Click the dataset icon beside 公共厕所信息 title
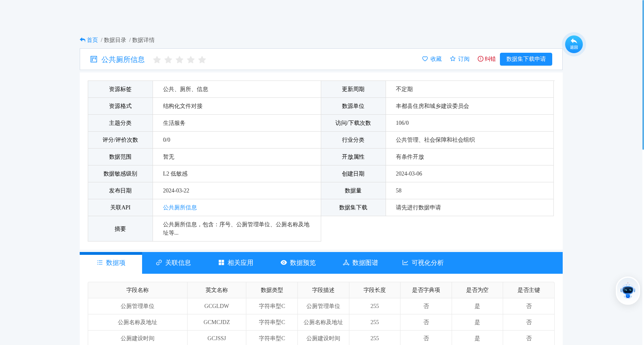 pos(94,59)
